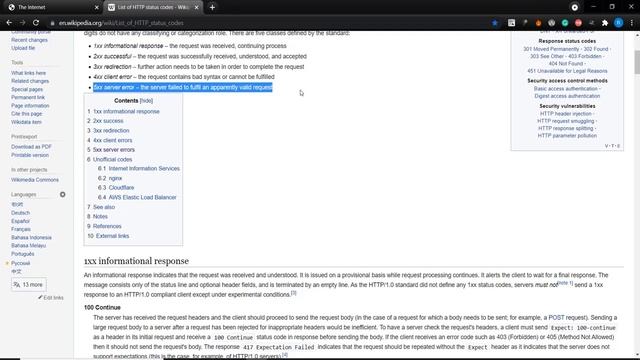This screenshot has height=360, width=640.
Task: Open 'HTTP parameter pollution' link
Action: 567,136
